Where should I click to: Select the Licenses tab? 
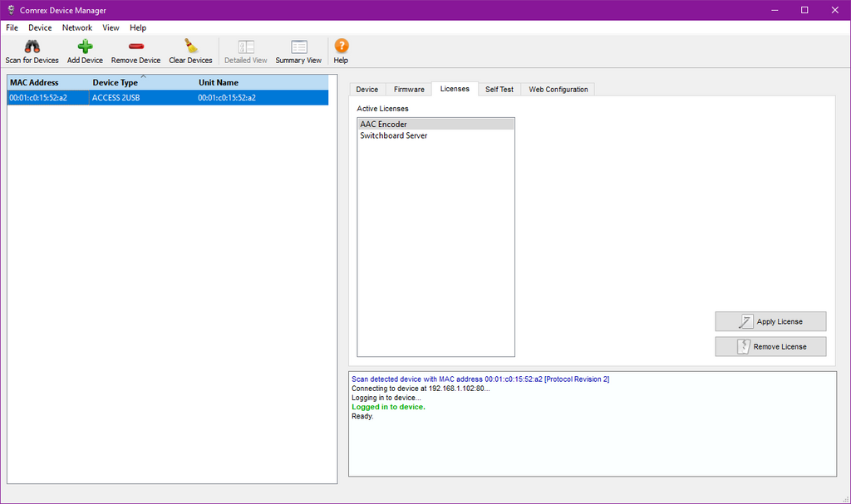[455, 89]
